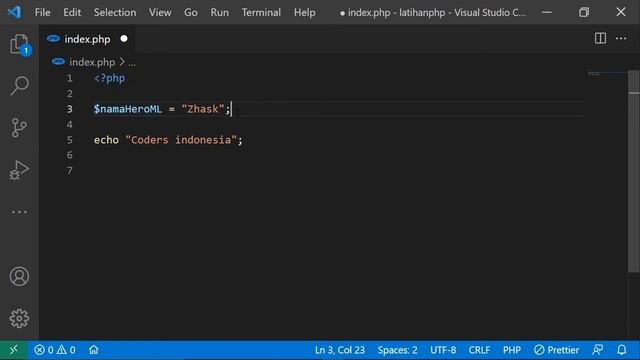Click the VS Code logo icon
This screenshot has height=360, width=640.
point(14,12)
